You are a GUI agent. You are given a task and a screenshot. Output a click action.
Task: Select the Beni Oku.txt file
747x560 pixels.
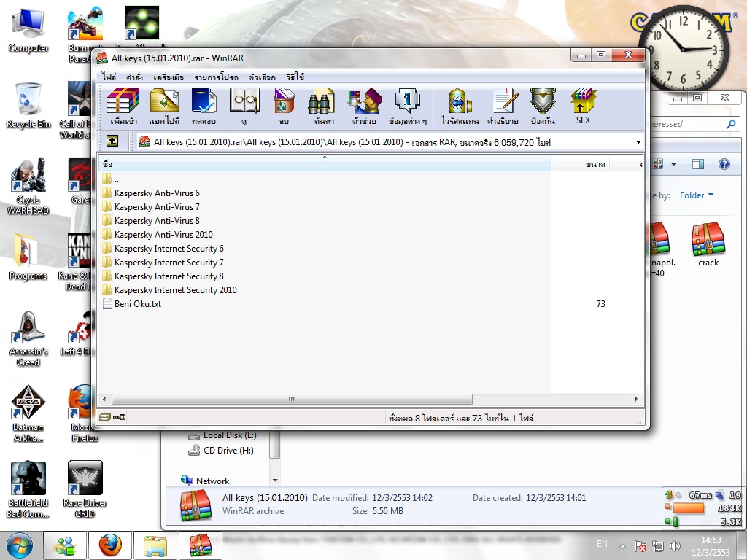click(132, 303)
